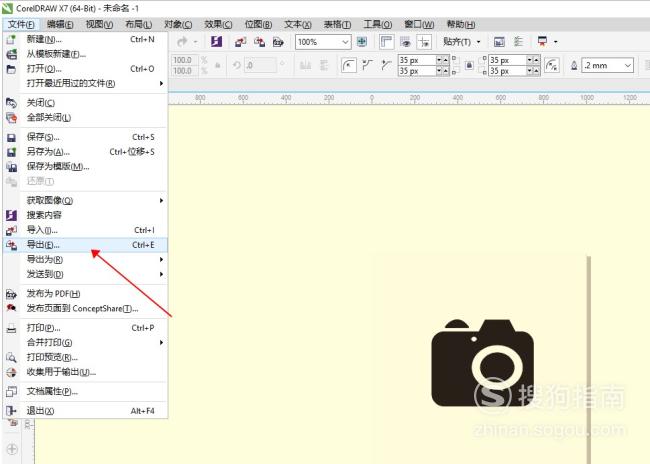
Task: Open the Edit (编辑) menu
Action: [x=60, y=24]
